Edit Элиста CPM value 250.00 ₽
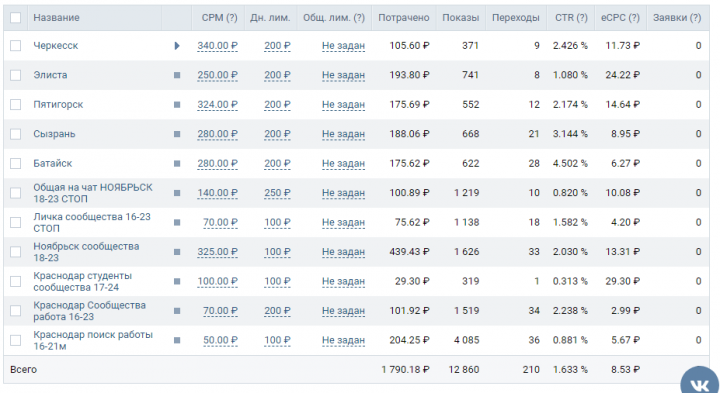Image resolution: width=720 pixels, height=393 pixels. (x=218, y=75)
